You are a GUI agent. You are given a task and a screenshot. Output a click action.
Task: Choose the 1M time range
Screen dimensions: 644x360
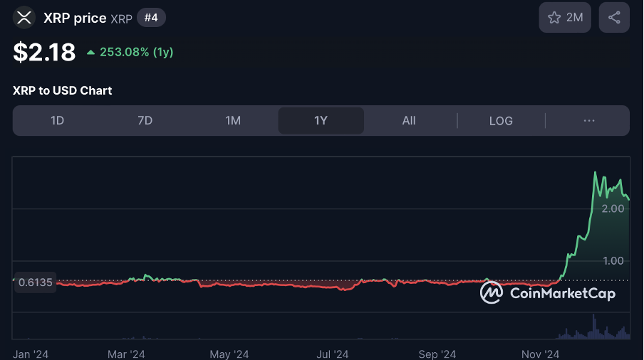[x=233, y=121]
